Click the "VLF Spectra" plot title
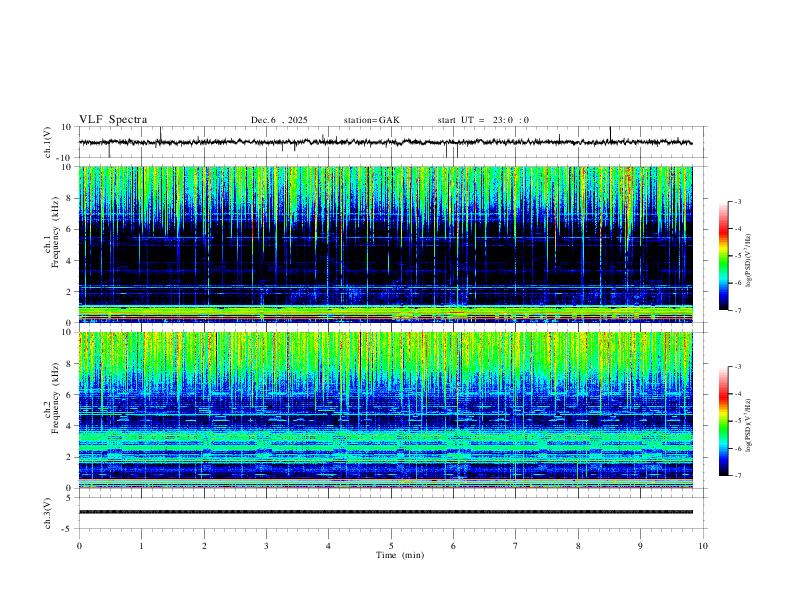792x612 pixels. [x=113, y=120]
